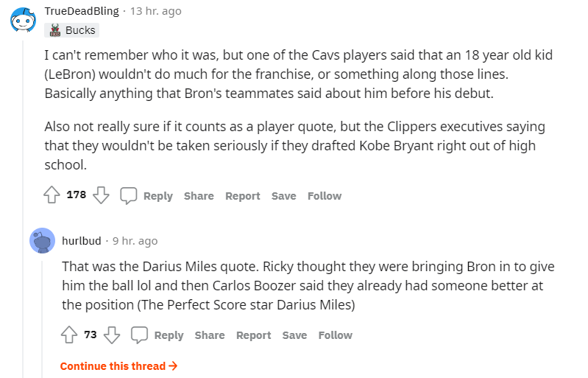The height and width of the screenshot is (378, 588).
Task: Open TrueDeadBling's user profile
Action: [x=82, y=11]
